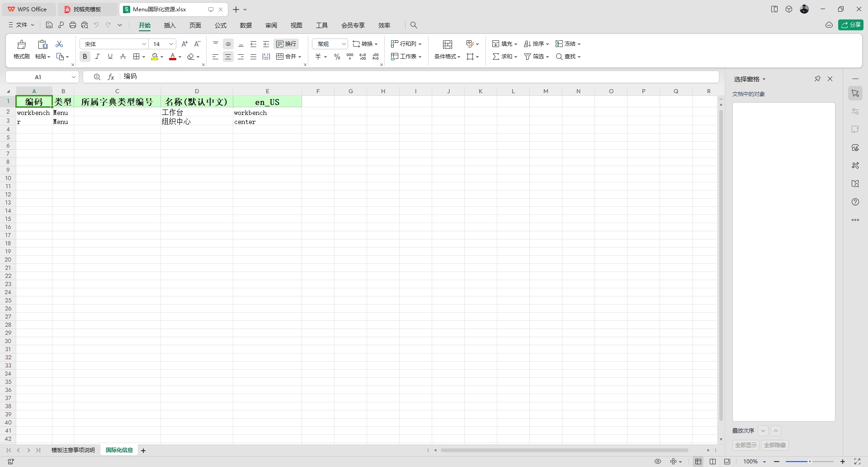
Task: Open the help icon in right sidebar
Action: (x=856, y=202)
